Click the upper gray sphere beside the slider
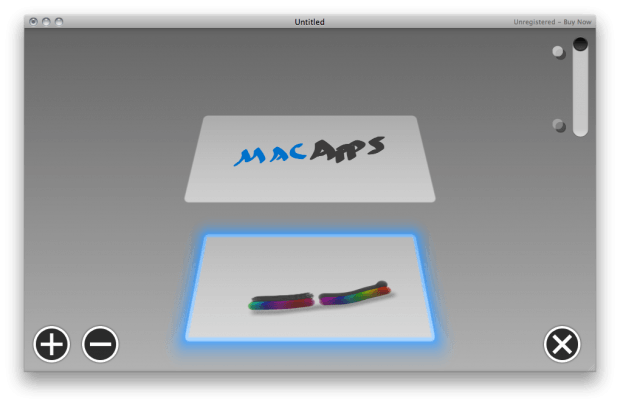Viewport: 620px width, 405px height. click(x=558, y=52)
